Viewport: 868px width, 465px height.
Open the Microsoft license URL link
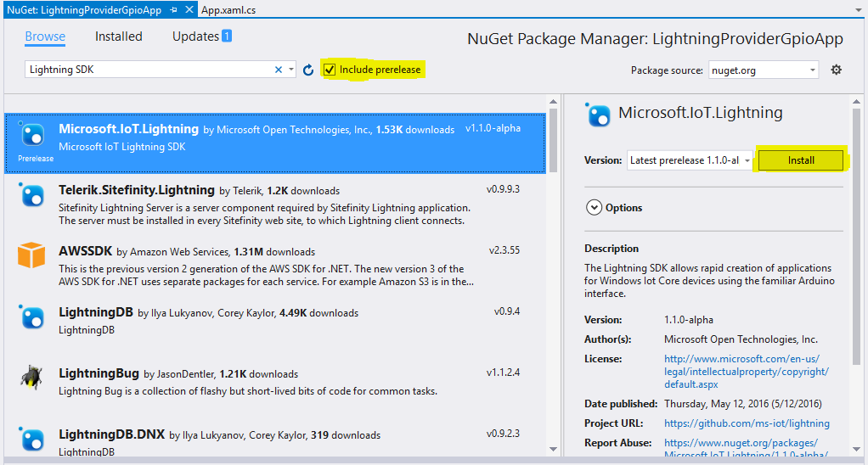pos(747,372)
